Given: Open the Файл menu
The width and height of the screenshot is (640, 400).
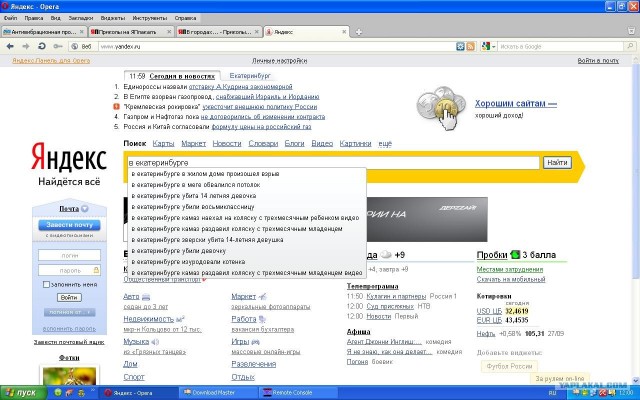Looking at the screenshot, I should (x=10, y=18).
